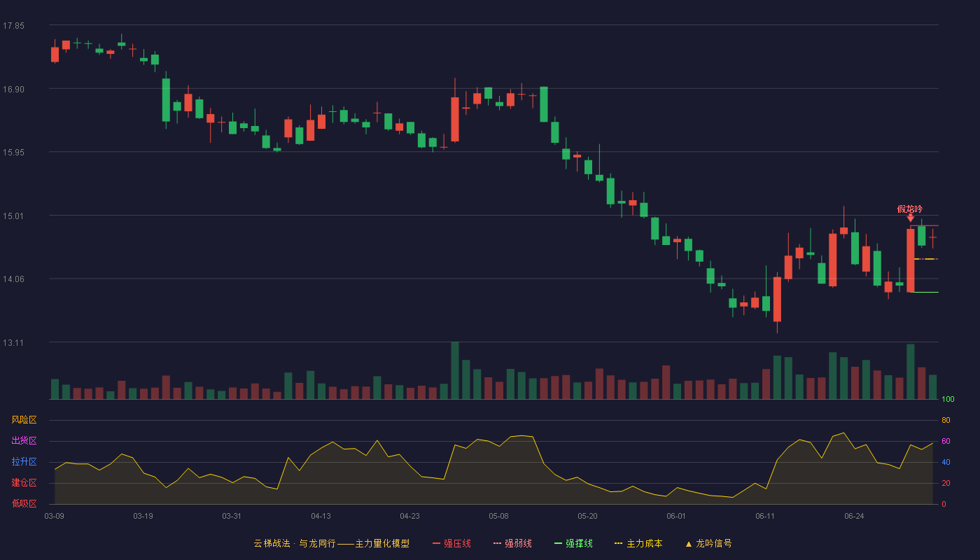The image size is (980, 560).
Task: Click the blue 40 indicator axis value
Action: tap(946, 462)
